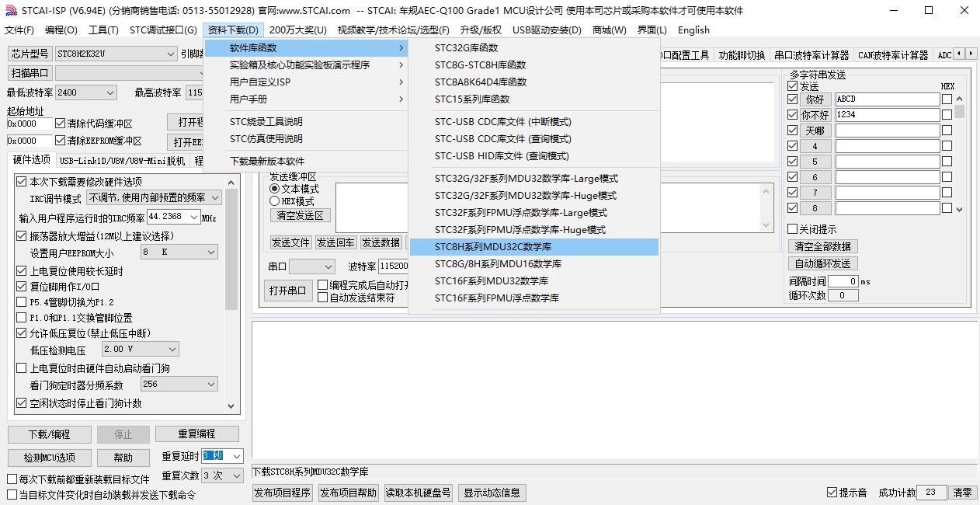Open the USB驱动安装(D) menu

coord(547,30)
